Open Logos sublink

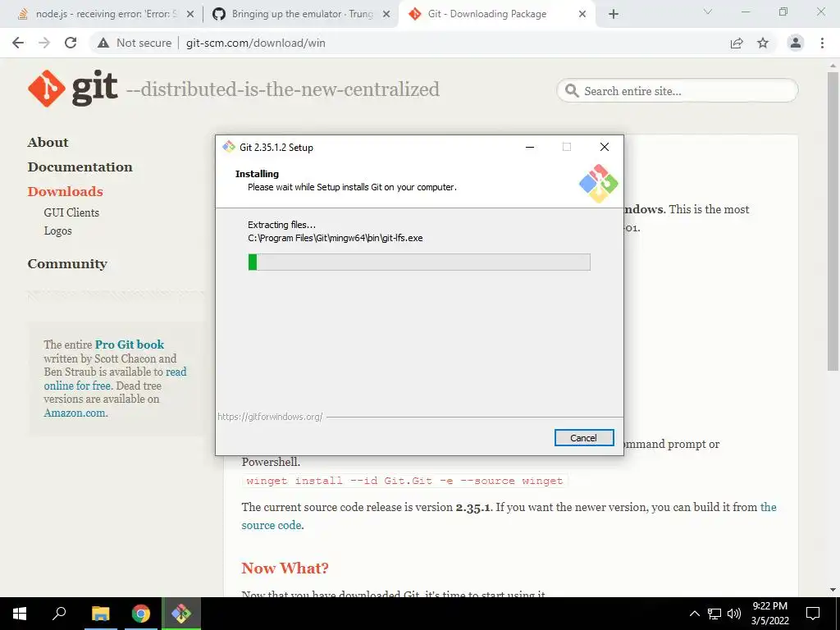(58, 231)
